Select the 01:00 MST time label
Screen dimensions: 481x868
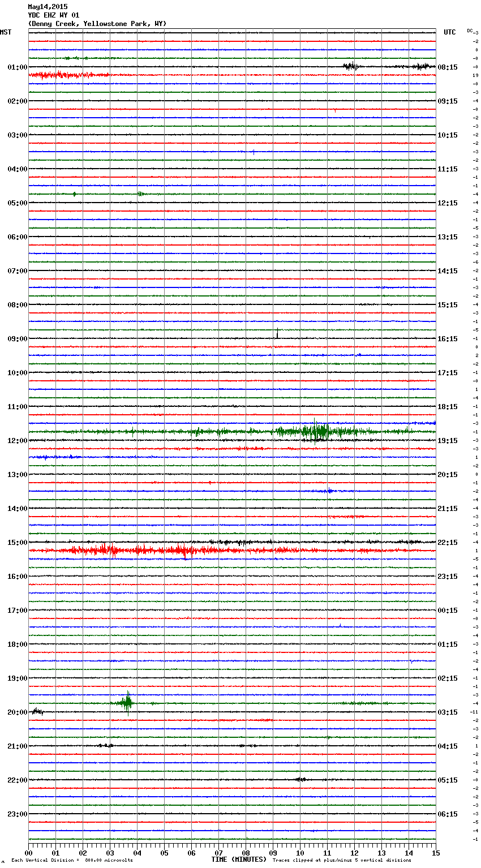point(18,67)
